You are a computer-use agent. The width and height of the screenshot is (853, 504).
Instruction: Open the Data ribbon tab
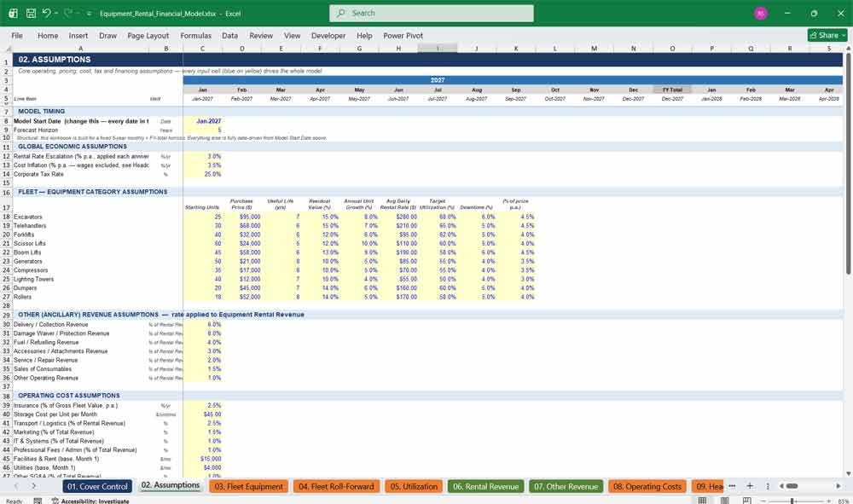[229, 35]
